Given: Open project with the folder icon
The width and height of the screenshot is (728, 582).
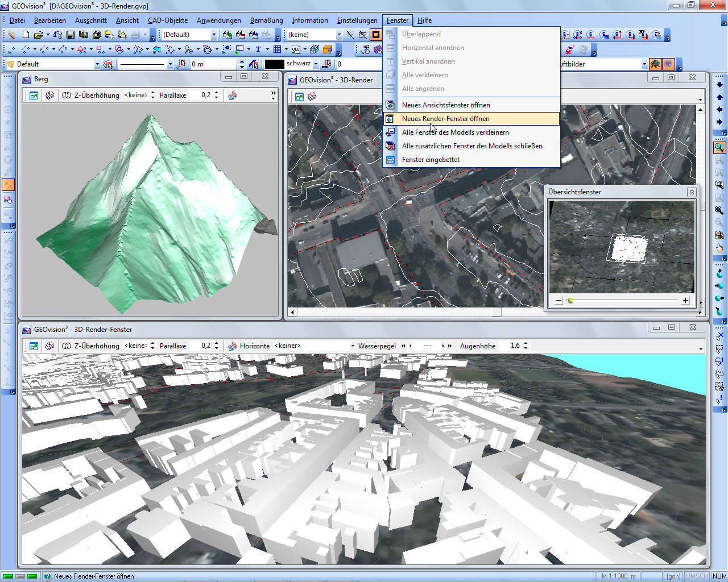Looking at the screenshot, I should point(39,35).
